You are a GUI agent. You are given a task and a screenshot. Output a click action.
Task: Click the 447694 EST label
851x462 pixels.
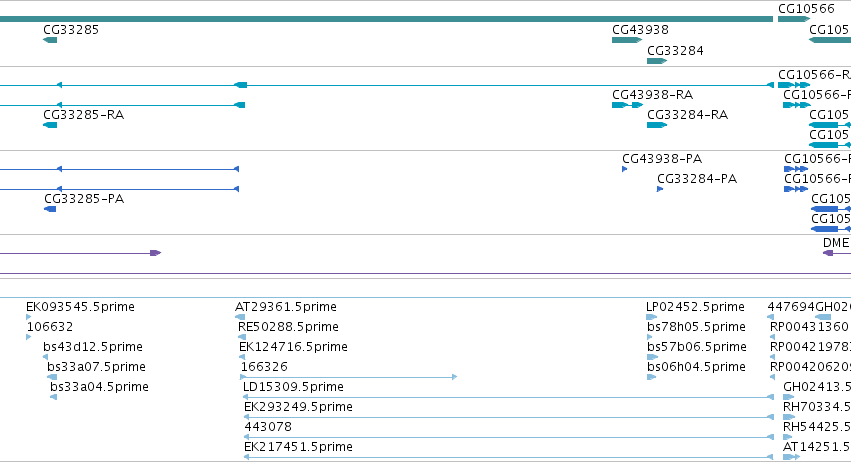point(791,307)
